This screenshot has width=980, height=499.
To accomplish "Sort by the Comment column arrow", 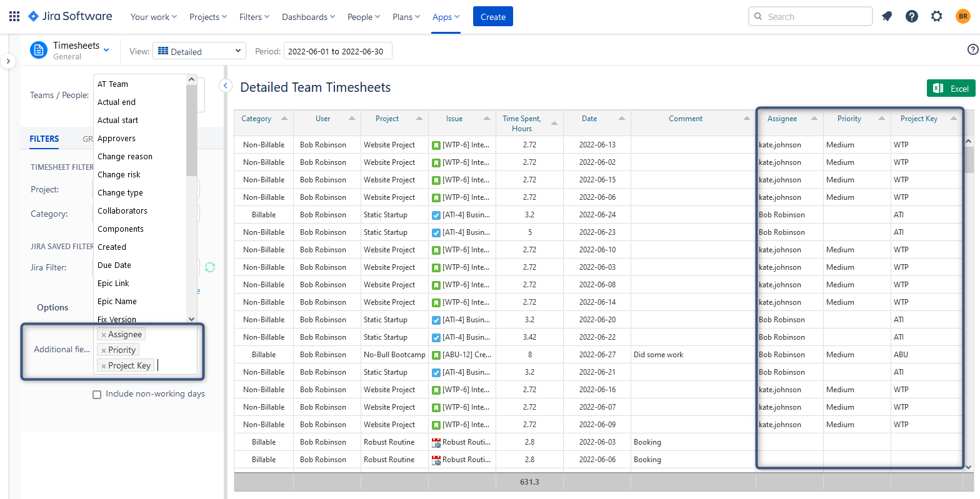I will coord(747,119).
